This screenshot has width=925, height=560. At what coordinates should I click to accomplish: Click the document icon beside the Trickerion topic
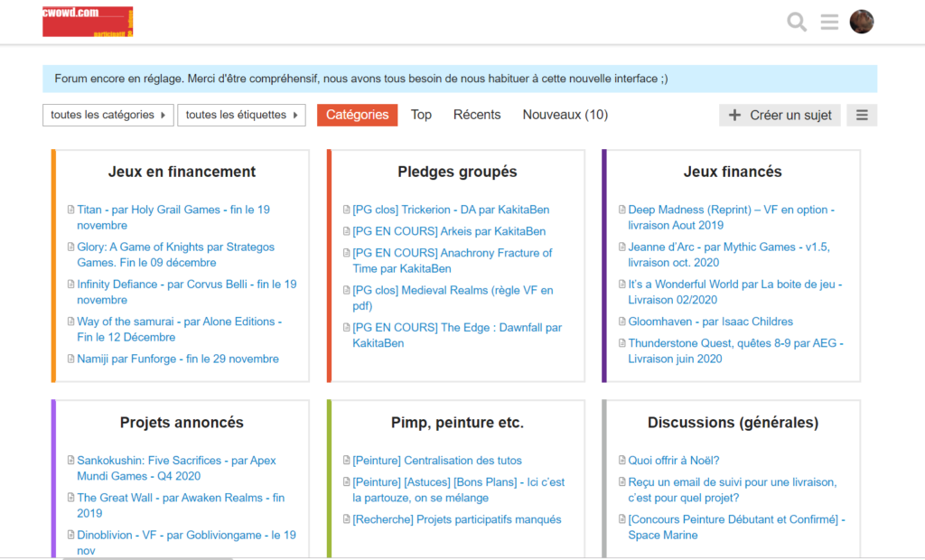pyautogui.click(x=346, y=210)
